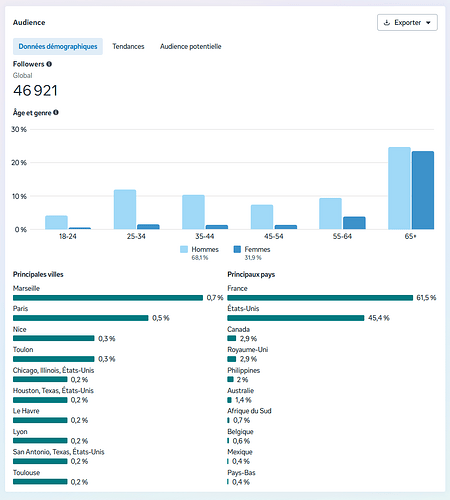Click Houston, Texas, États-Unis row label

pos(53,391)
